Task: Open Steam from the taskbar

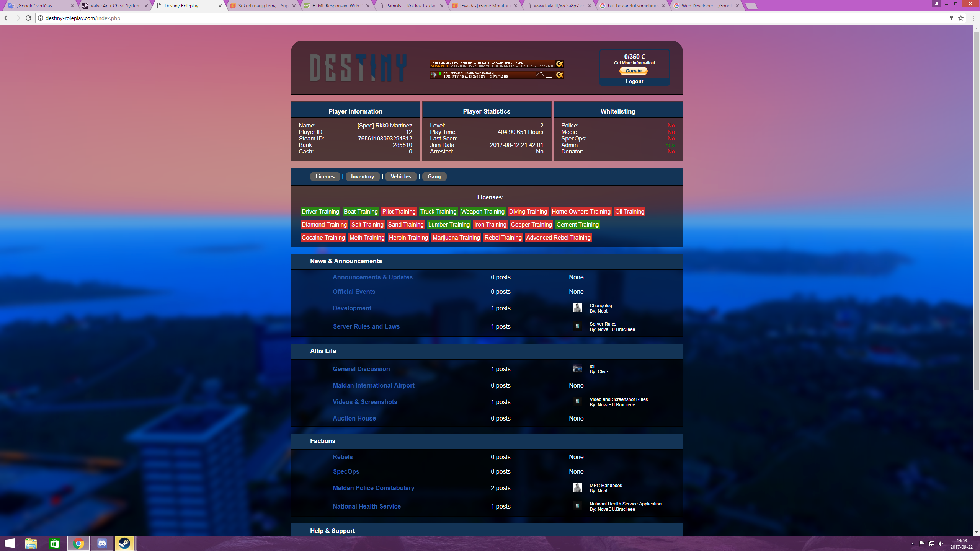Action: coord(124,543)
